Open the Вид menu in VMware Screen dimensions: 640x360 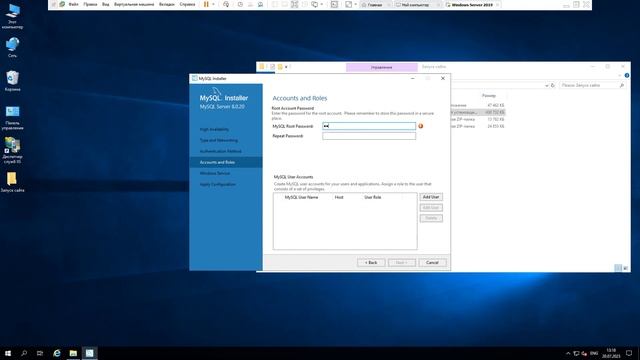[105, 4]
